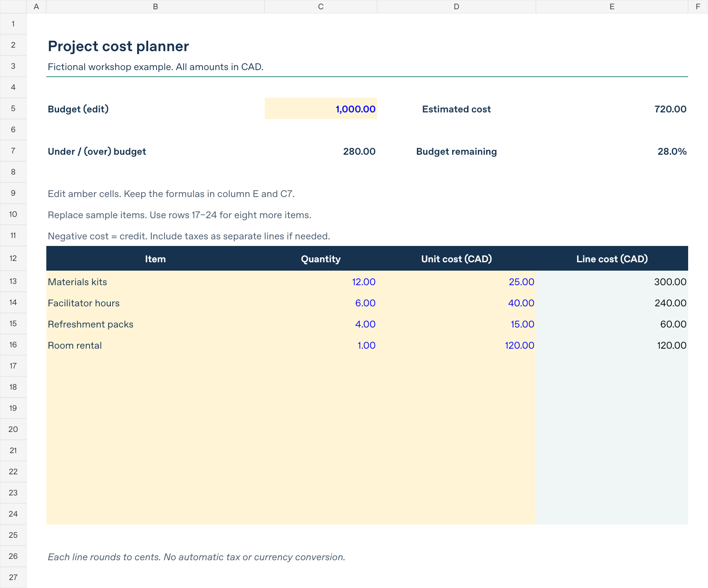Screen dimensions: 708x588
Task: Click the Line cost (CAD) header
Action: 612,258
